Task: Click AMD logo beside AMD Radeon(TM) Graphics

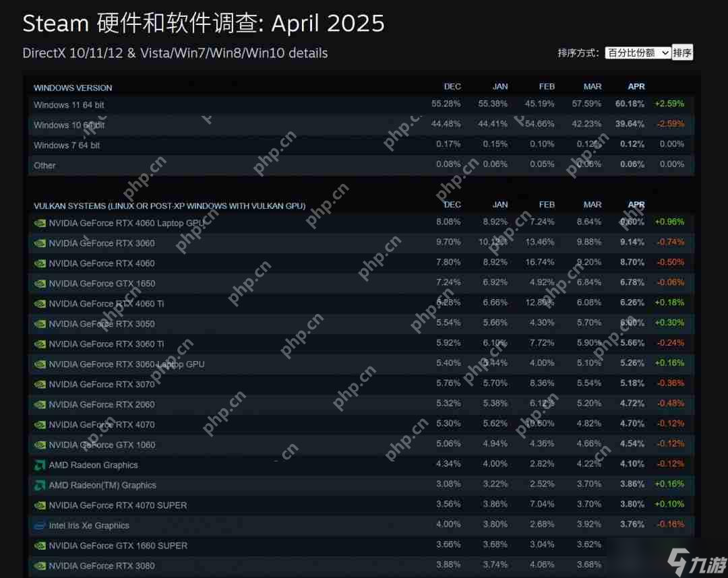Action: 40,485
